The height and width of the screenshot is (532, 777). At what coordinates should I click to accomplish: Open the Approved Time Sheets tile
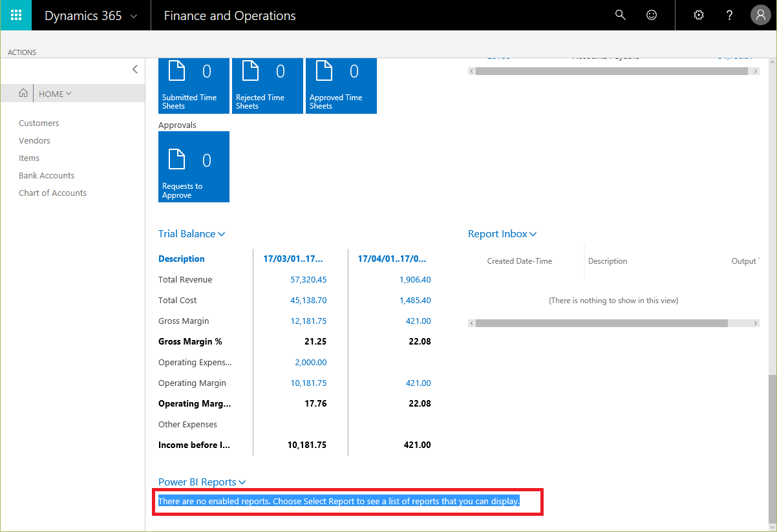click(x=341, y=85)
